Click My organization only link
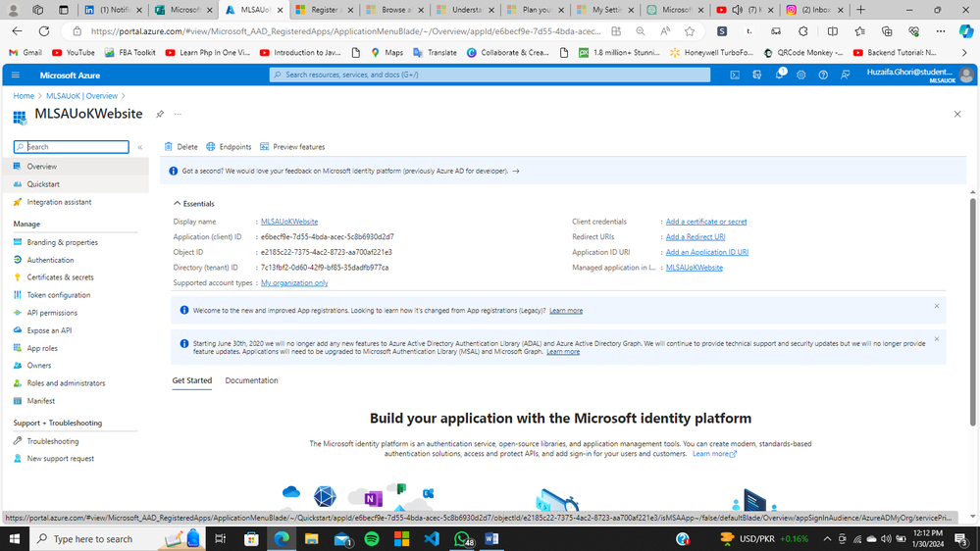 pyautogui.click(x=294, y=283)
